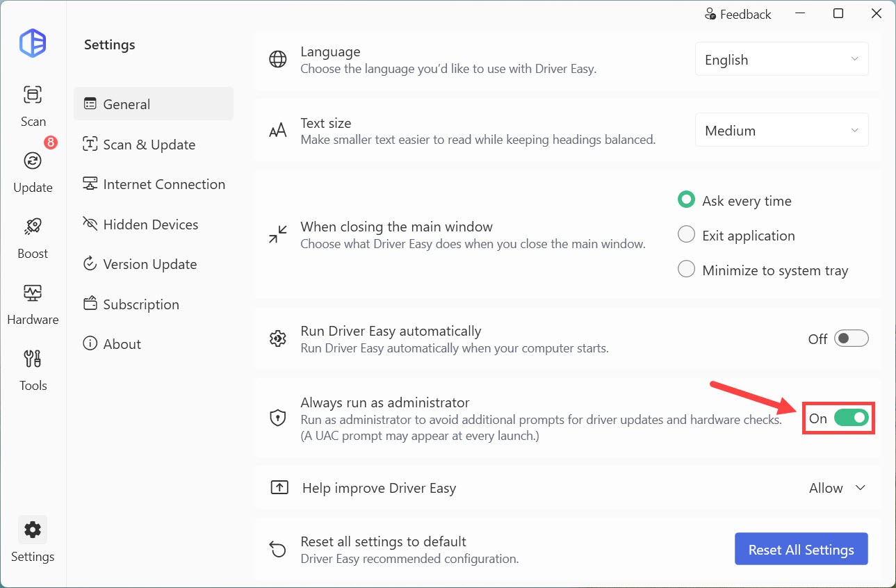896x588 pixels.
Task: Open the Language dropdown set to English
Action: click(x=781, y=60)
